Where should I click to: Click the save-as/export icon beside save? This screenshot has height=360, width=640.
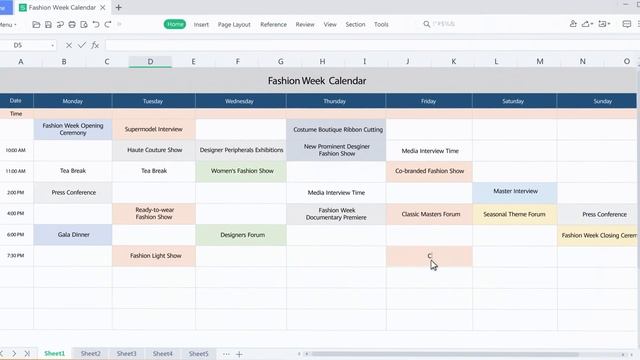pos(60,24)
